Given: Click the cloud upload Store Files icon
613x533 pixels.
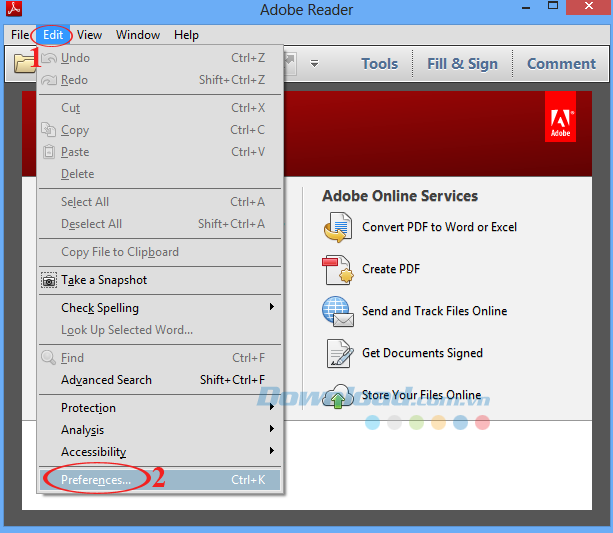Looking at the screenshot, I should [338, 396].
